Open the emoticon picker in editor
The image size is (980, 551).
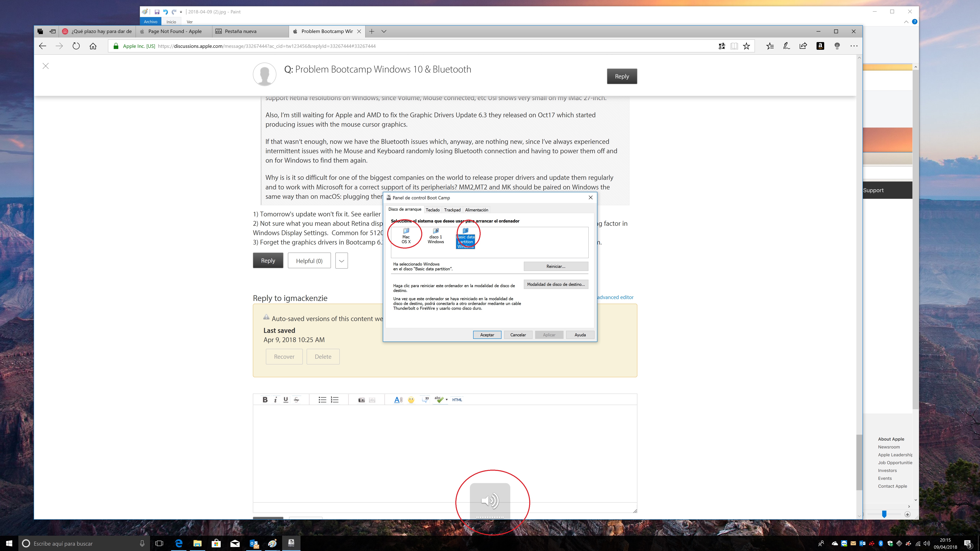point(411,400)
